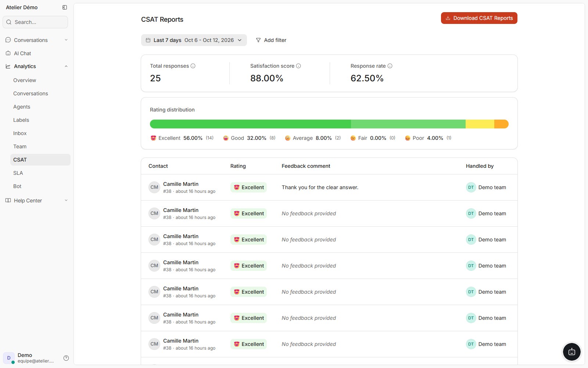Image resolution: width=588 pixels, height=368 pixels.
Task: Click the Atelier Démo workspace name
Action: [x=22, y=7]
